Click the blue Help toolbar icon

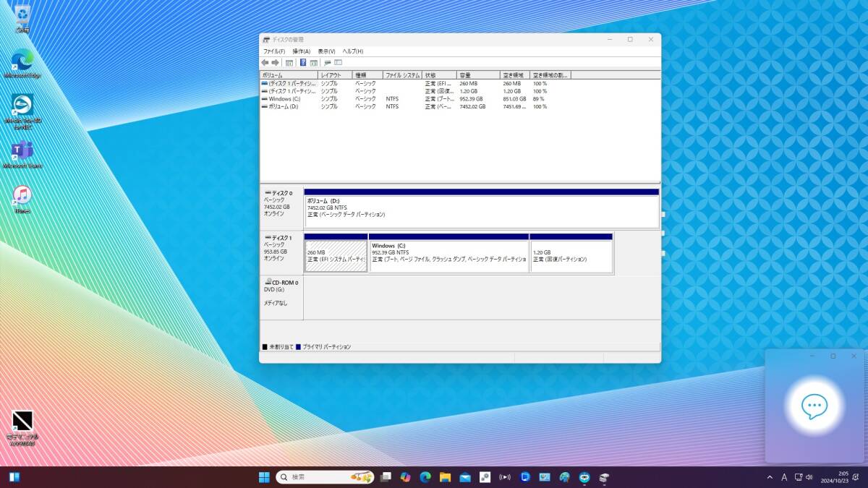click(x=303, y=63)
